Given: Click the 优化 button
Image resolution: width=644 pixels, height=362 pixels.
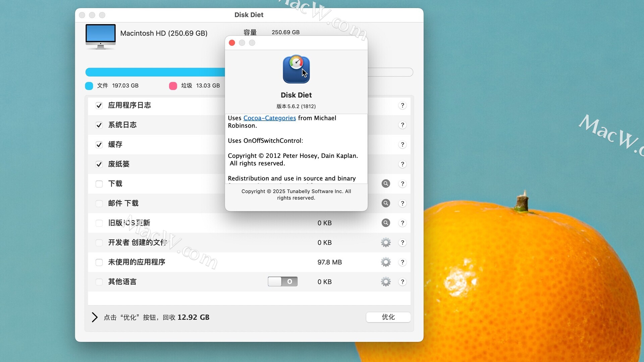Looking at the screenshot, I should click(x=388, y=317).
